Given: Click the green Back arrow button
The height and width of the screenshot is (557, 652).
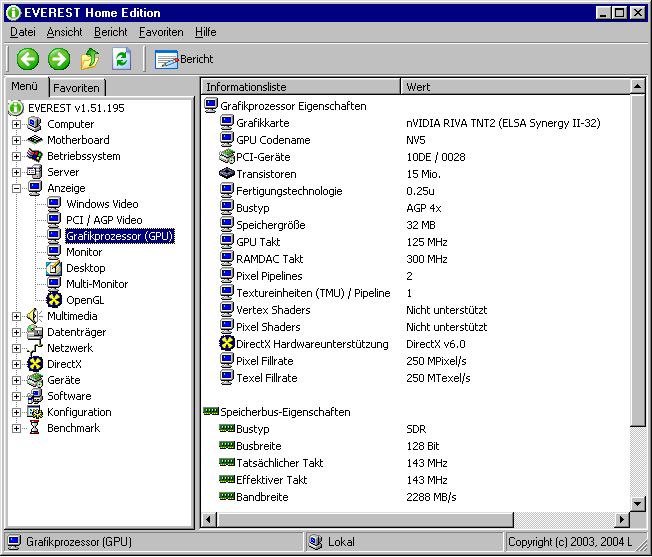Looking at the screenshot, I should [x=28, y=59].
